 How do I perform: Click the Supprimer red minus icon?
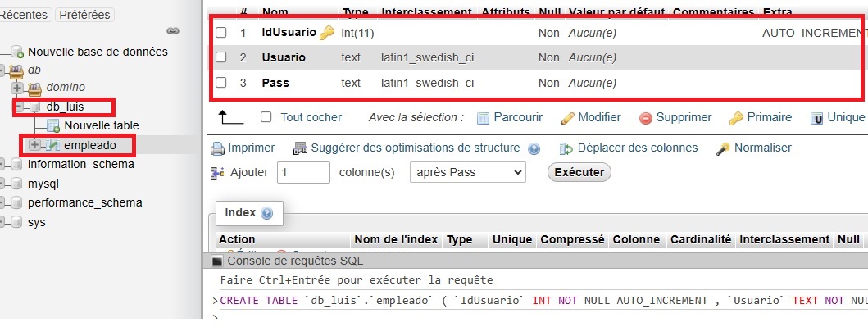645,118
